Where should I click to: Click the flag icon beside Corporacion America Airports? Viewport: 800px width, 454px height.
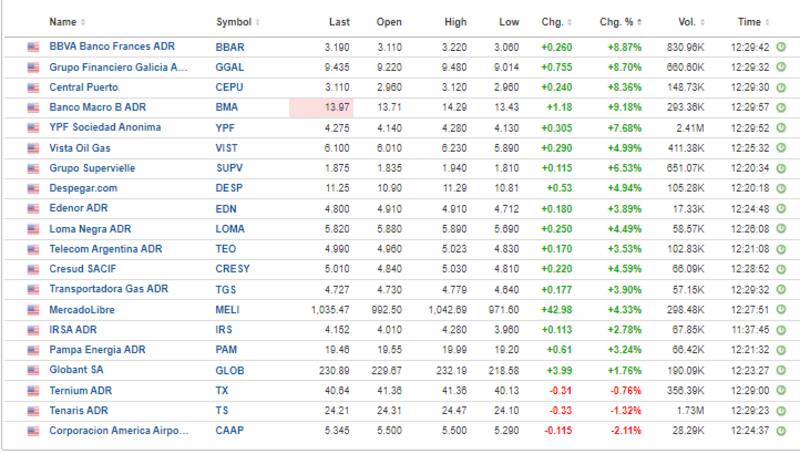point(33,431)
